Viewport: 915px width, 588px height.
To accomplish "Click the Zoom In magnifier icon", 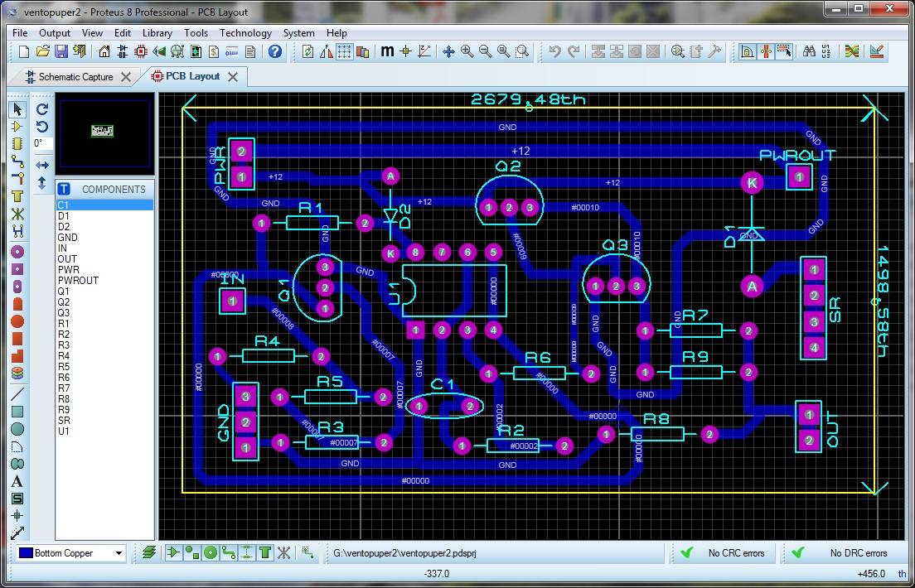I will coord(467,51).
